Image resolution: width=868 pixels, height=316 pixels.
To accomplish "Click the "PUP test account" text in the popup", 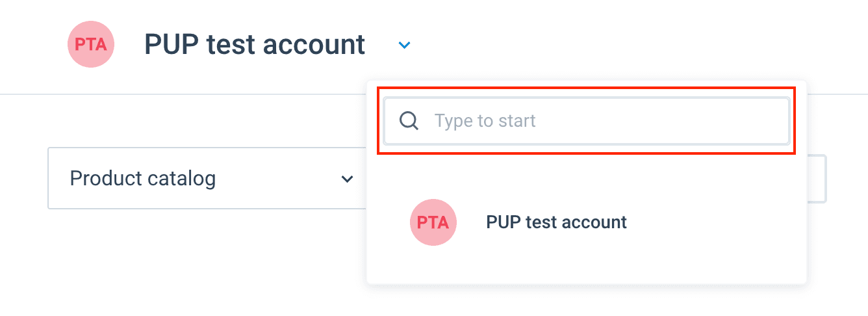I will (556, 222).
